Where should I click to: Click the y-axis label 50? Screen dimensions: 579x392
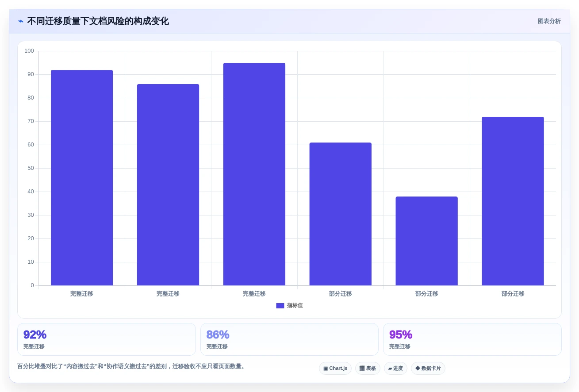[31, 168]
